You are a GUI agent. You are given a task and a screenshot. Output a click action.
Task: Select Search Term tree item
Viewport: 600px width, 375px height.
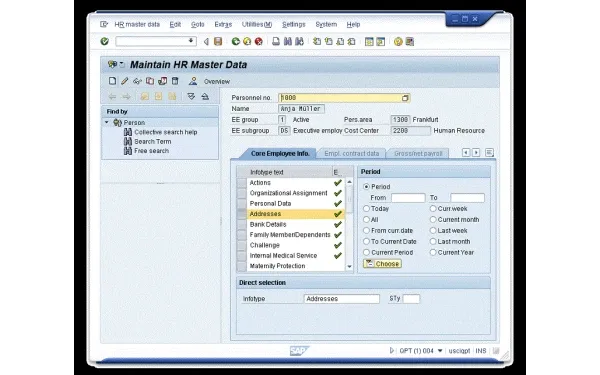[x=152, y=141]
